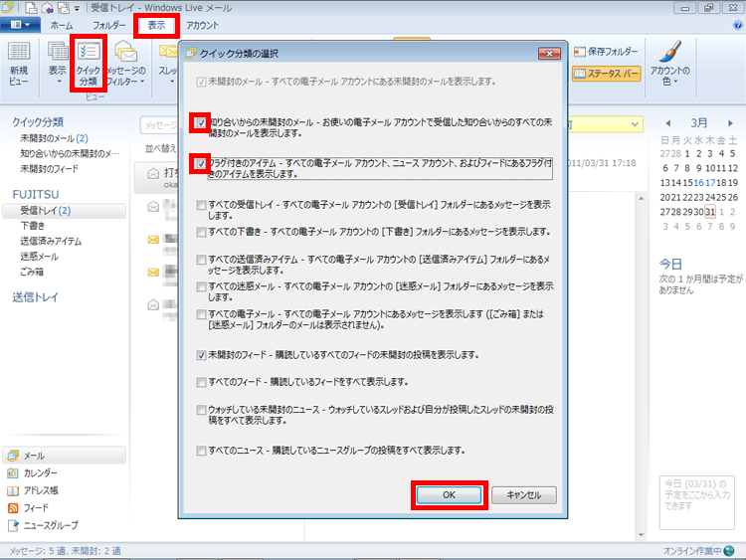This screenshot has width=746, height=560.
Task: Open フィード in navigation pane
Action: coord(28,508)
